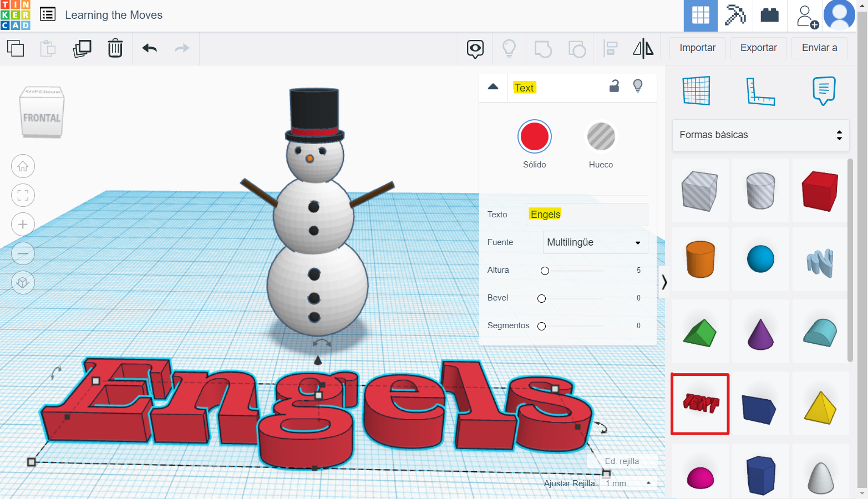Open the designs list icon
The image size is (868, 499).
(48, 14)
